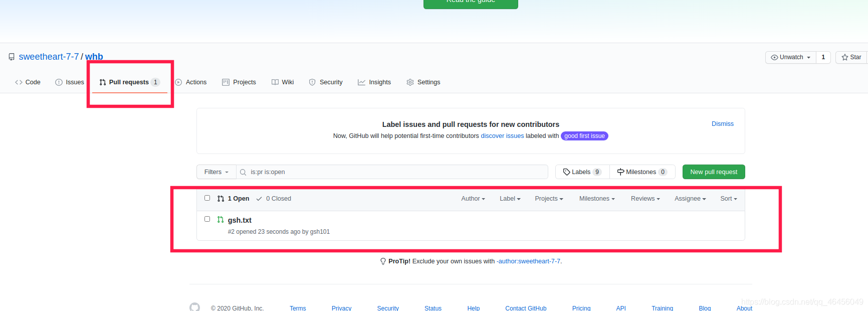Screen dimensions: 868x311
Task: Expand the Reviews filter dropdown
Action: [x=645, y=199]
